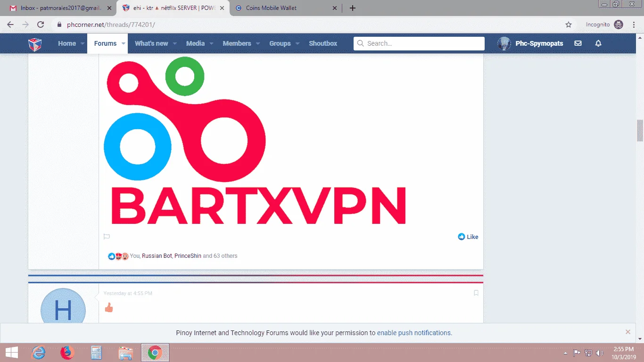Open a new browser tab
Viewport: 644px width, 362px height.
pyautogui.click(x=353, y=8)
